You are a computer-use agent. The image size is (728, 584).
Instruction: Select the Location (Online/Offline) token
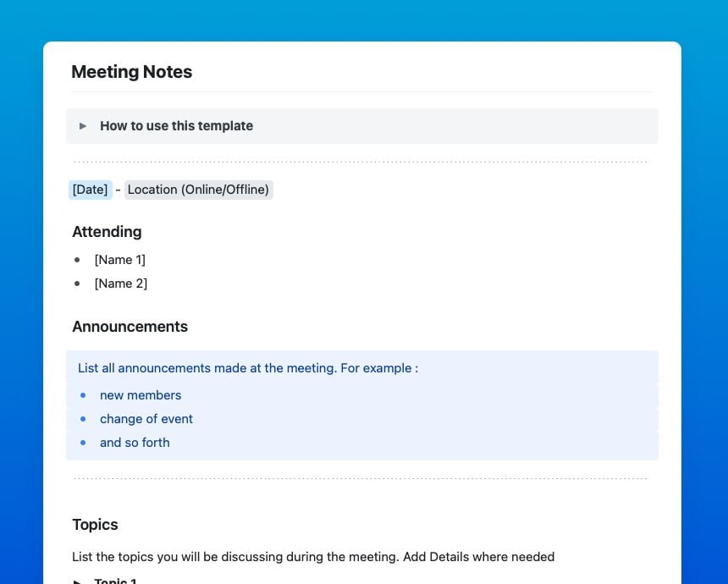click(198, 189)
